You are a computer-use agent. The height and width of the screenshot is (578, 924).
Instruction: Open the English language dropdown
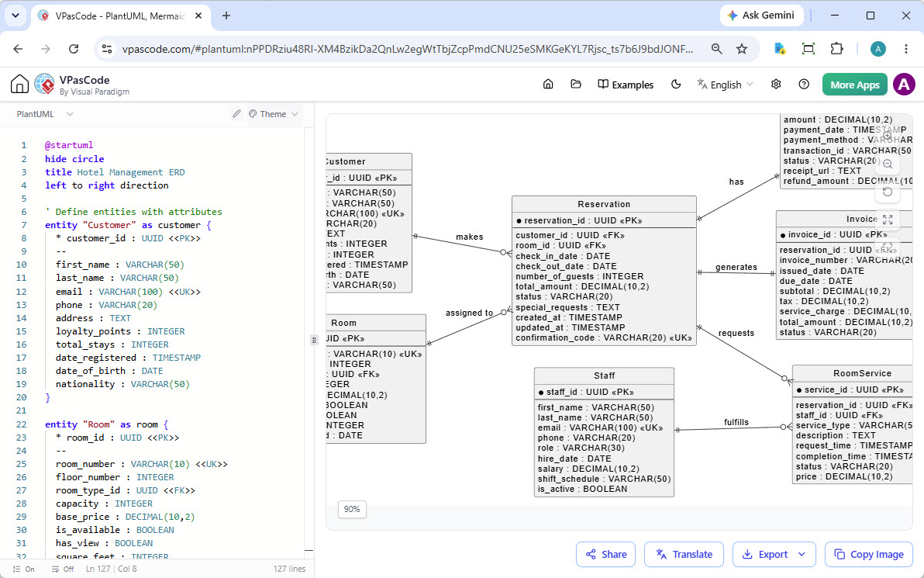(725, 85)
